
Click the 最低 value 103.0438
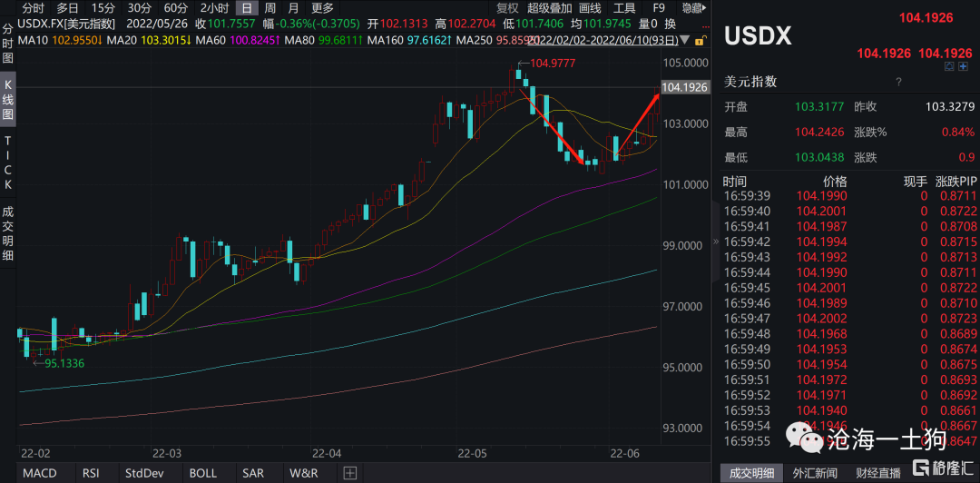[819, 158]
